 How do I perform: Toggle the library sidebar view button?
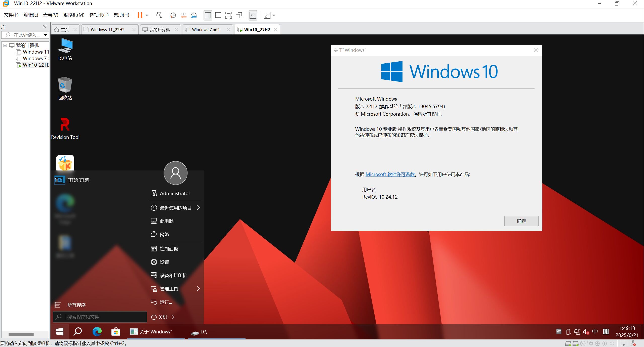tap(208, 15)
